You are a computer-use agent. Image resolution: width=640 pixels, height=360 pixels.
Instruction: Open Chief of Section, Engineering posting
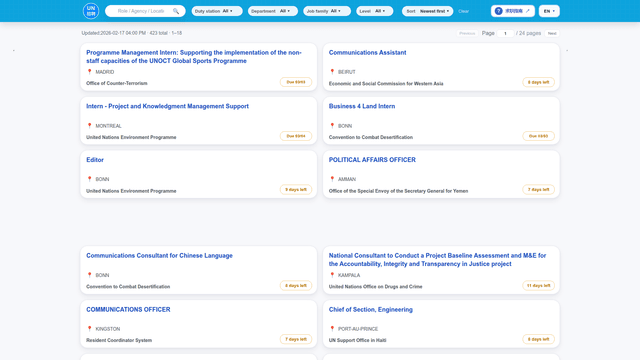click(371, 309)
